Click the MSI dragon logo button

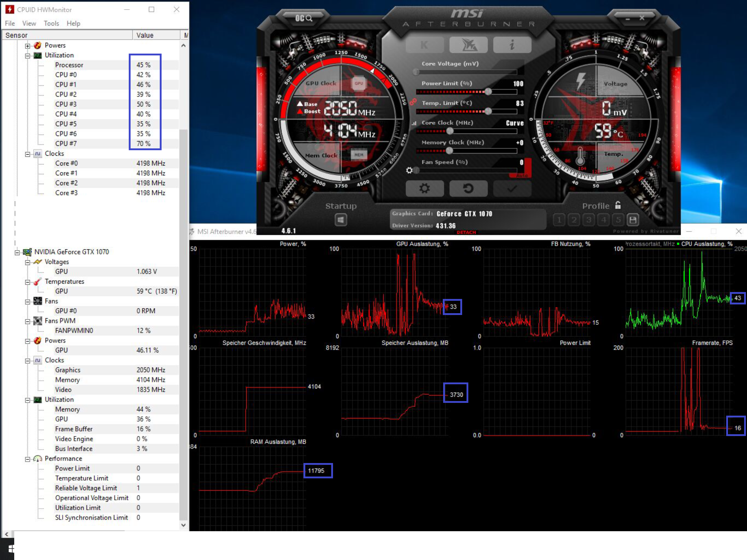pos(468,45)
